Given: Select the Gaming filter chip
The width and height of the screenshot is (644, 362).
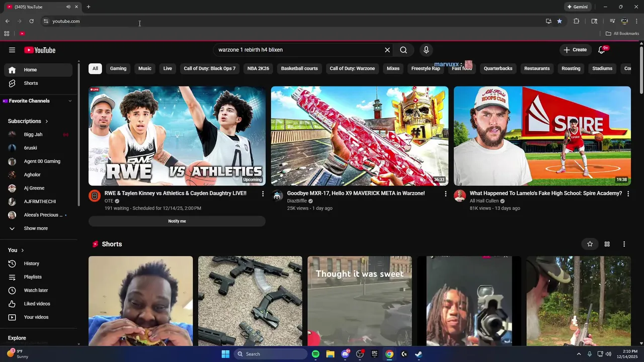Looking at the screenshot, I should click(118, 68).
